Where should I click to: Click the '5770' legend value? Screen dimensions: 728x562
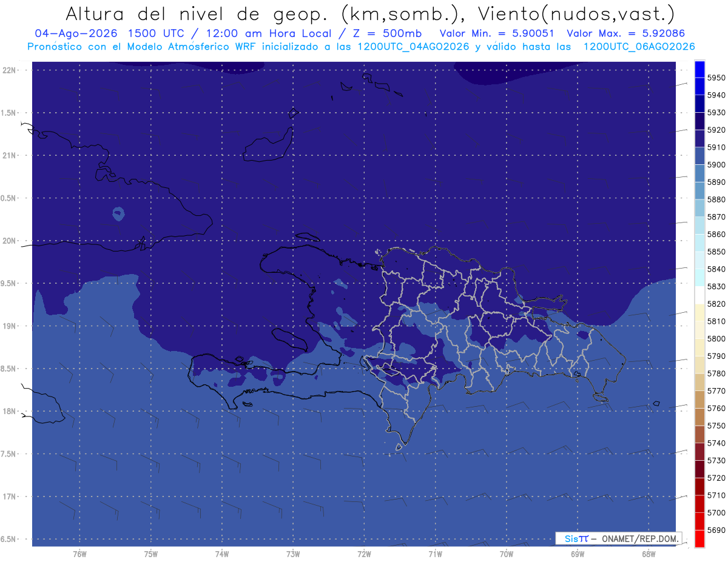pos(716,391)
